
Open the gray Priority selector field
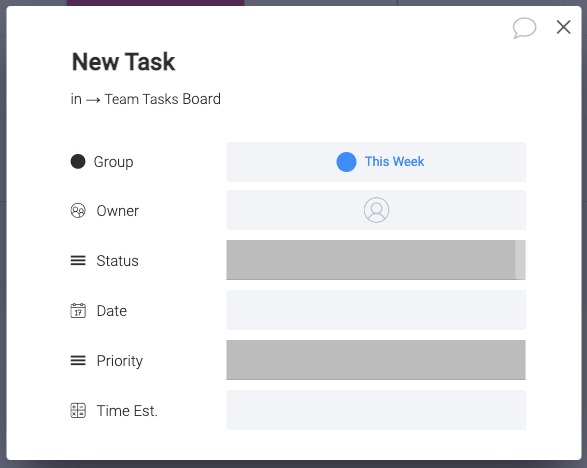tap(376, 360)
